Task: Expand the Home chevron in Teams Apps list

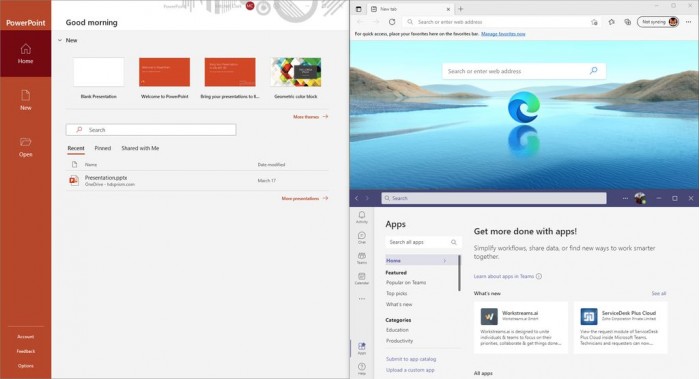Action: pos(445,261)
